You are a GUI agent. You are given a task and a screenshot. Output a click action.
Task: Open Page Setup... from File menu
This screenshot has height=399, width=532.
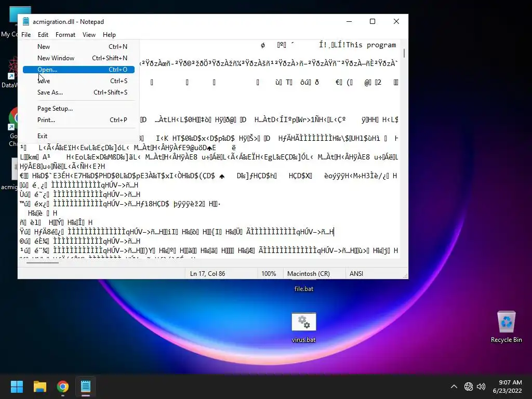coord(79,109)
